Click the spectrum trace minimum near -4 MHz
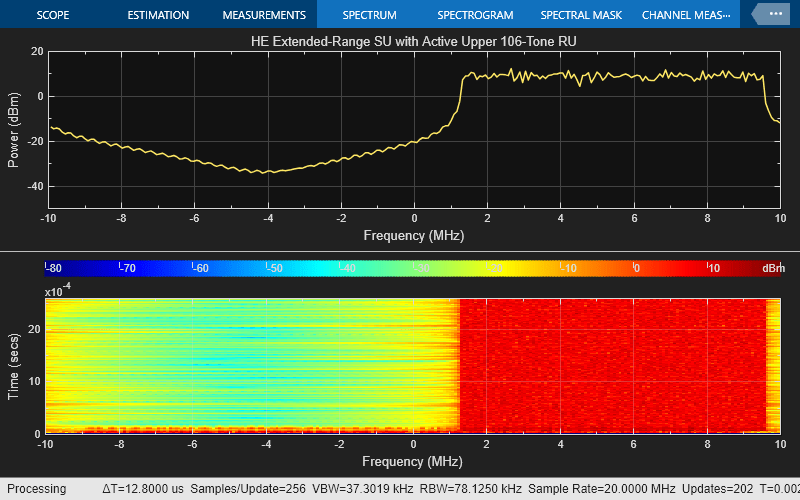Screen dimensions: 800x500 click(x=263, y=173)
